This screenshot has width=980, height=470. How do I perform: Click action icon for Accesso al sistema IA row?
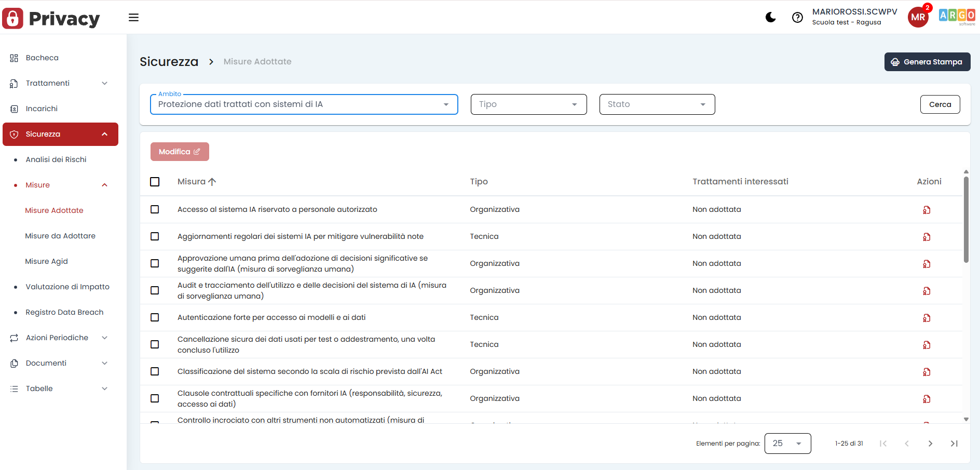[x=927, y=210]
